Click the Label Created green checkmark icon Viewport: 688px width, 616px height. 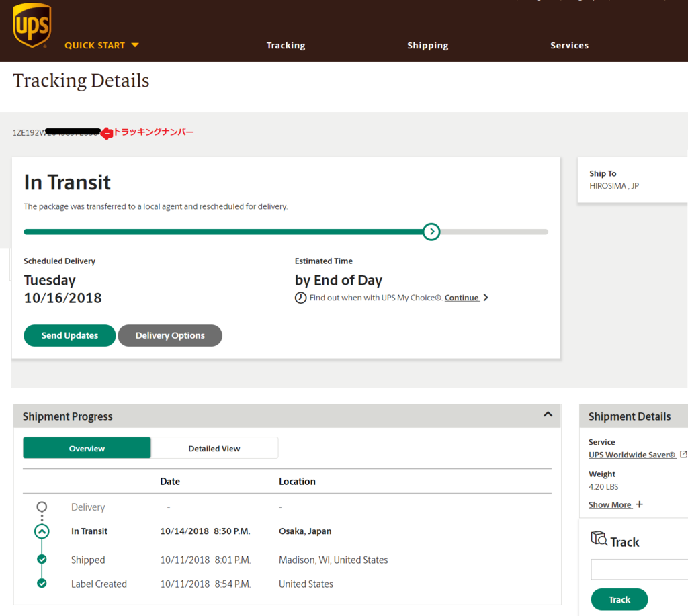click(42, 584)
